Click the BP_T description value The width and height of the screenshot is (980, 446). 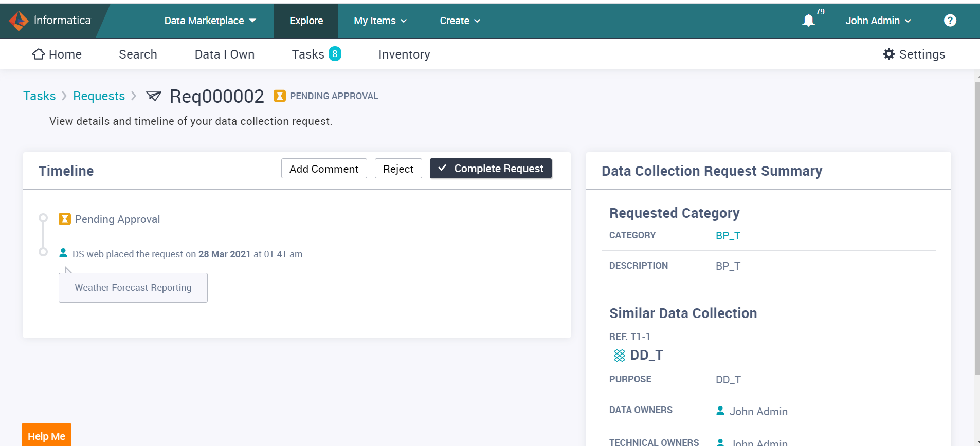tap(728, 266)
